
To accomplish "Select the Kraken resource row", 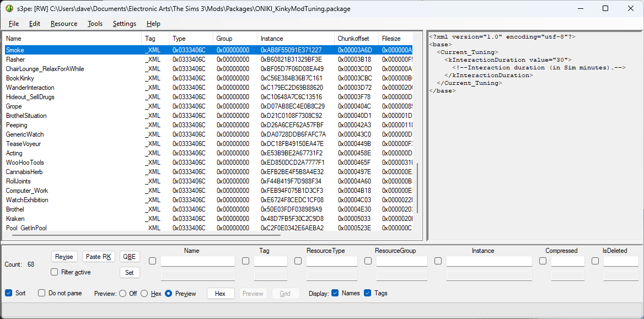I will [x=208, y=219].
